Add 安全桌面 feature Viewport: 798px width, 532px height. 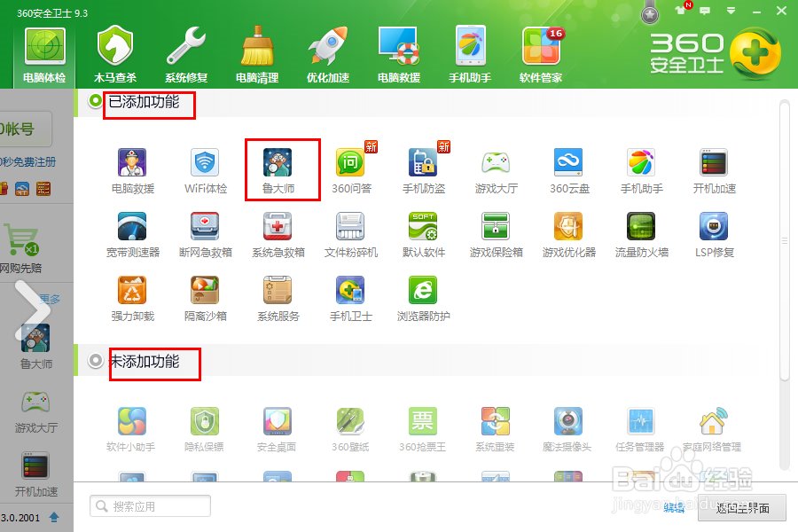[277, 429]
